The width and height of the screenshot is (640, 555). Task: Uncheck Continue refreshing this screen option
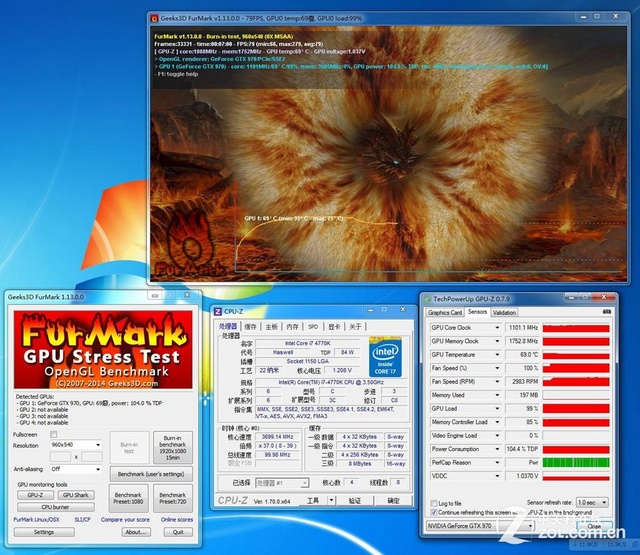433,513
